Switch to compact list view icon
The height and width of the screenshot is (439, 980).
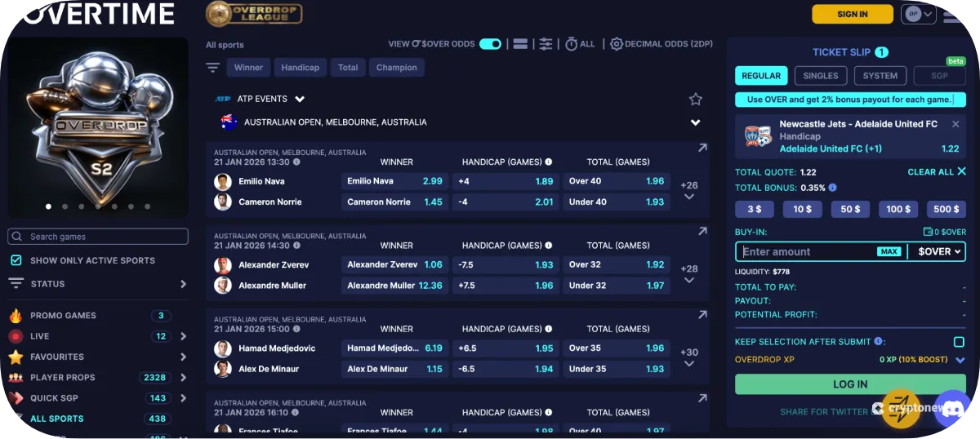tap(520, 44)
